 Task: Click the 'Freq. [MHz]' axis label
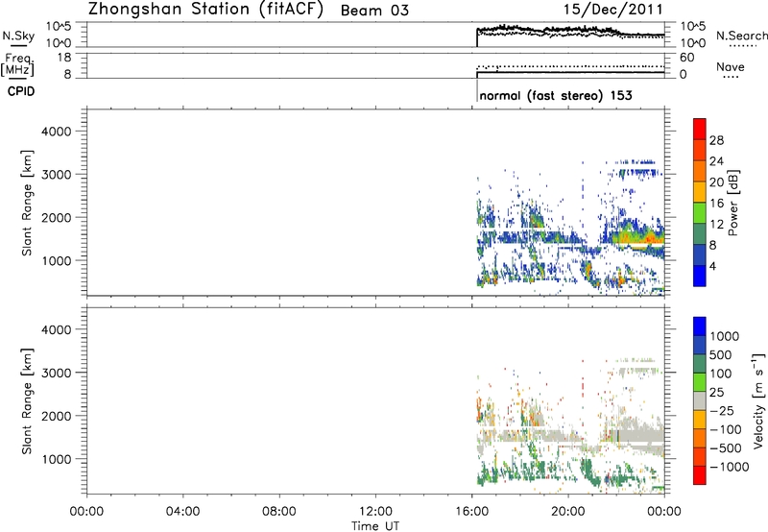coord(19,64)
